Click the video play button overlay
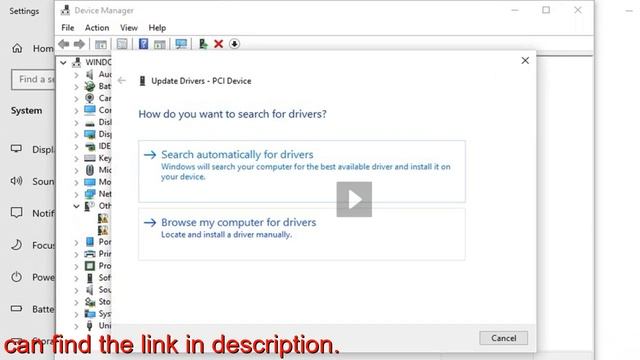 [354, 199]
